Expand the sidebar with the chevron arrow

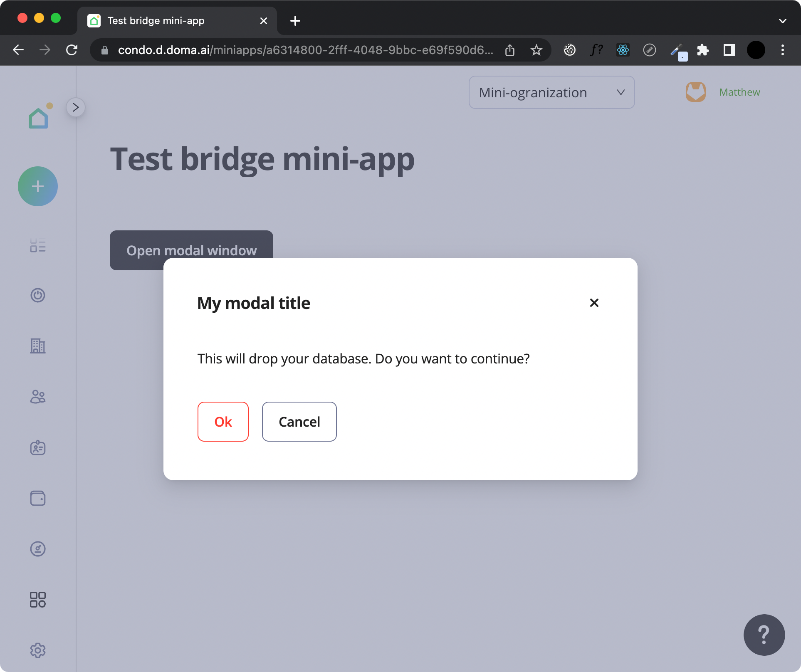click(x=76, y=107)
